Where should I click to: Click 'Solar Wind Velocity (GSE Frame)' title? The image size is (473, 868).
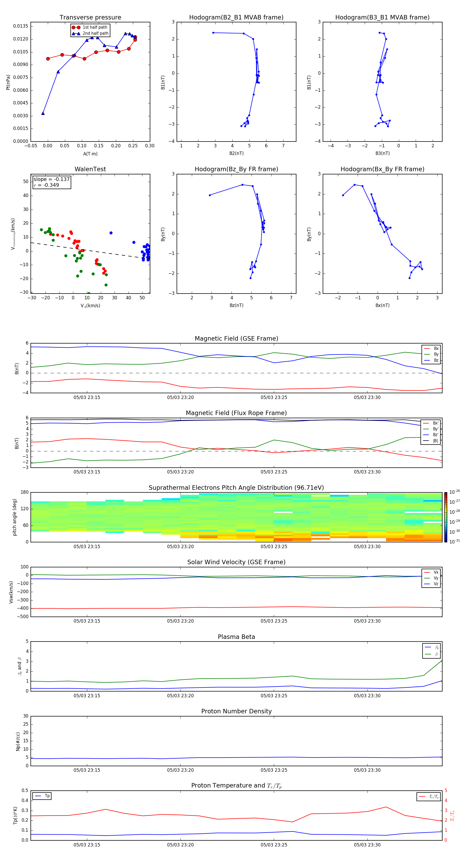[236, 562]
